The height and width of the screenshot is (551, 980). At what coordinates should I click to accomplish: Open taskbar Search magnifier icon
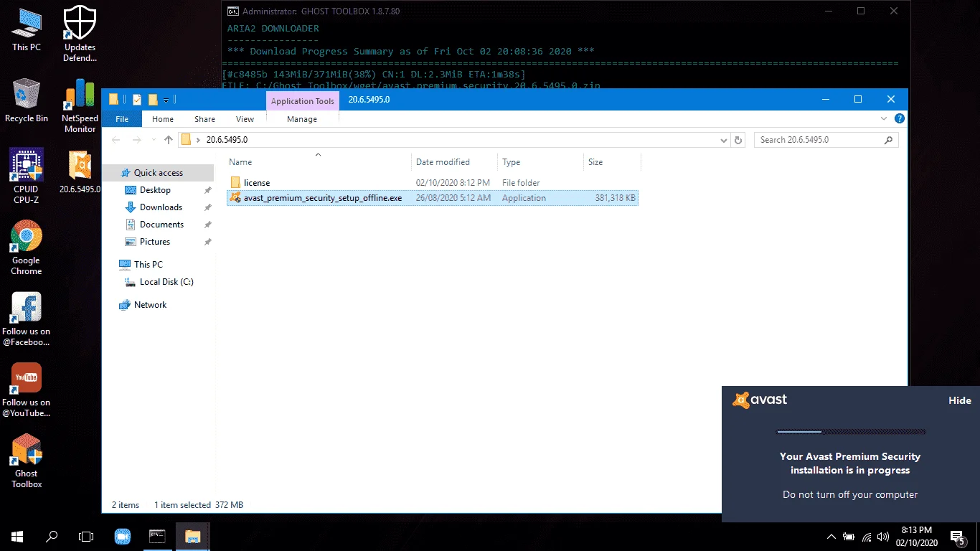point(52,536)
